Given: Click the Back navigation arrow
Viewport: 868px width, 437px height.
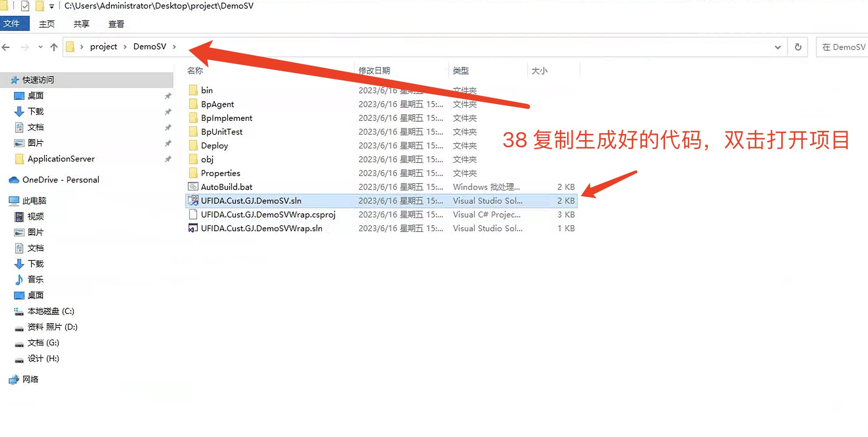Looking at the screenshot, I should click(6, 47).
